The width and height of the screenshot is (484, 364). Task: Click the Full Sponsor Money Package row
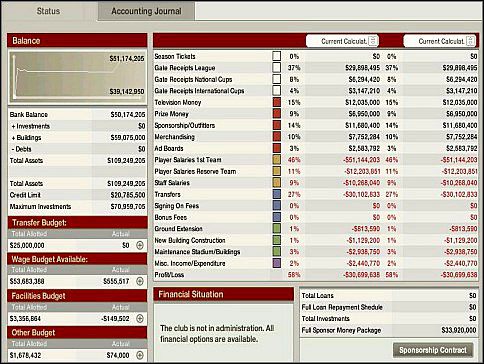[x=389, y=330]
